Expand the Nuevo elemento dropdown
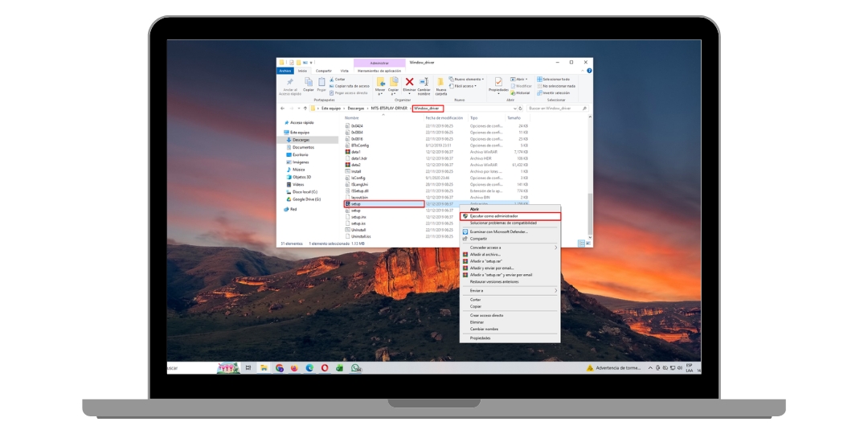 tap(469, 80)
